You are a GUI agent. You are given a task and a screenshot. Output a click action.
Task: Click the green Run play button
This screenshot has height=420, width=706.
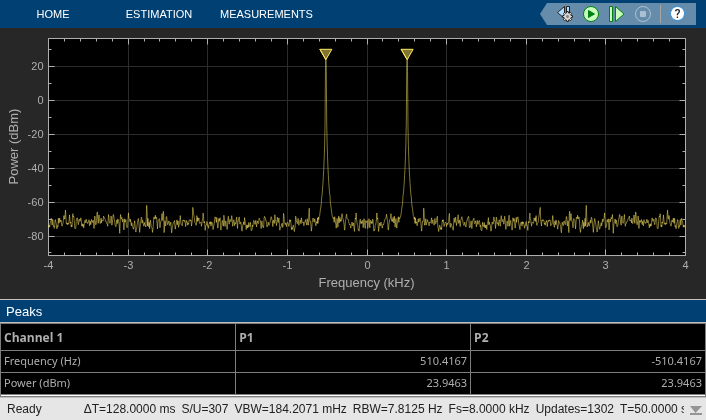click(x=591, y=14)
